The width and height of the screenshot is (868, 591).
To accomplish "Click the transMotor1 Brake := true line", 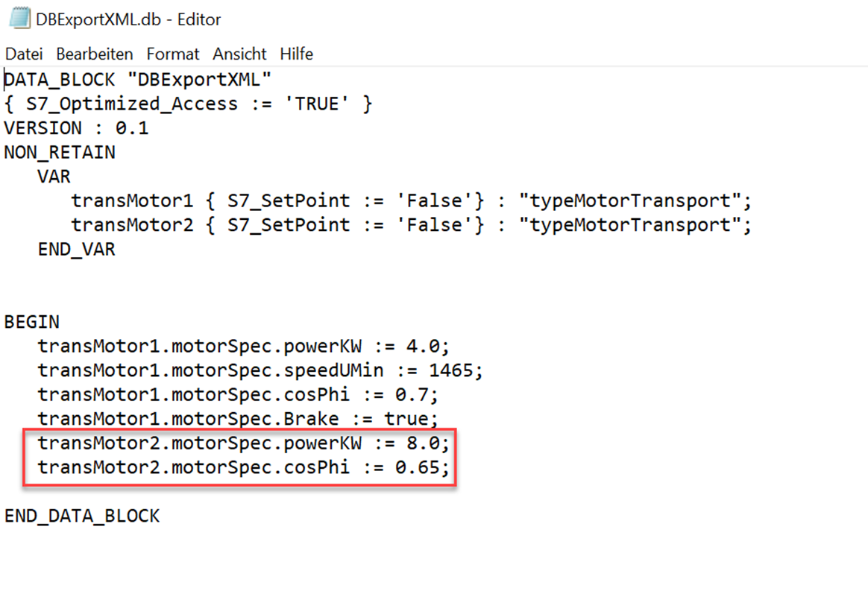I will point(239,420).
